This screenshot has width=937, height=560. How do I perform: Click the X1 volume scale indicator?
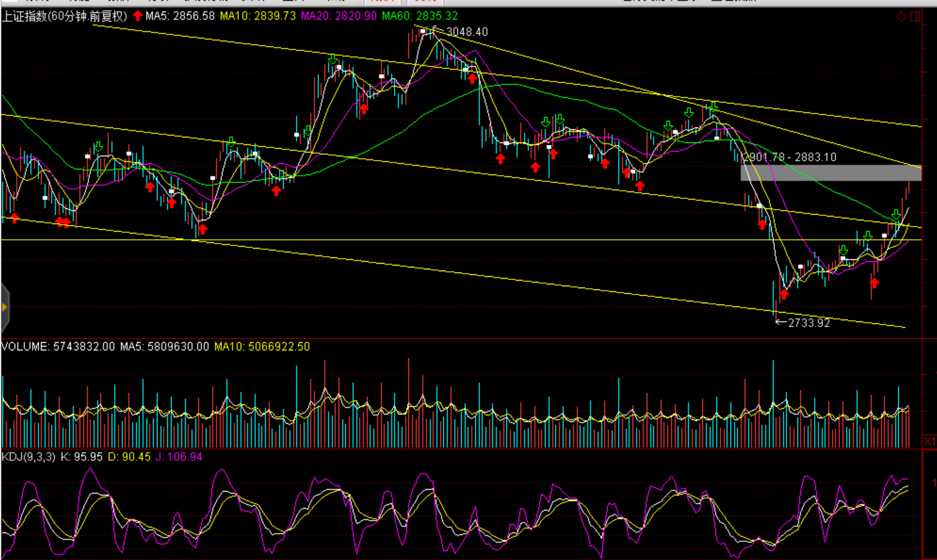click(x=929, y=441)
